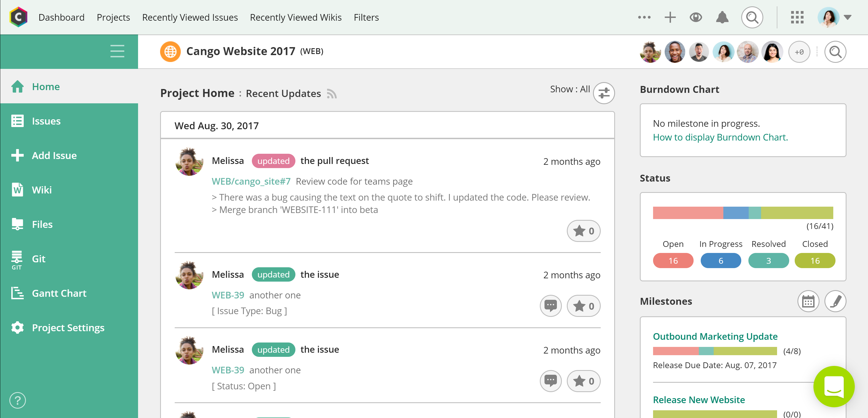The width and height of the screenshot is (868, 418).
Task: Click the red Open status count
Action: pyautogui.click(x=673, y=261)
